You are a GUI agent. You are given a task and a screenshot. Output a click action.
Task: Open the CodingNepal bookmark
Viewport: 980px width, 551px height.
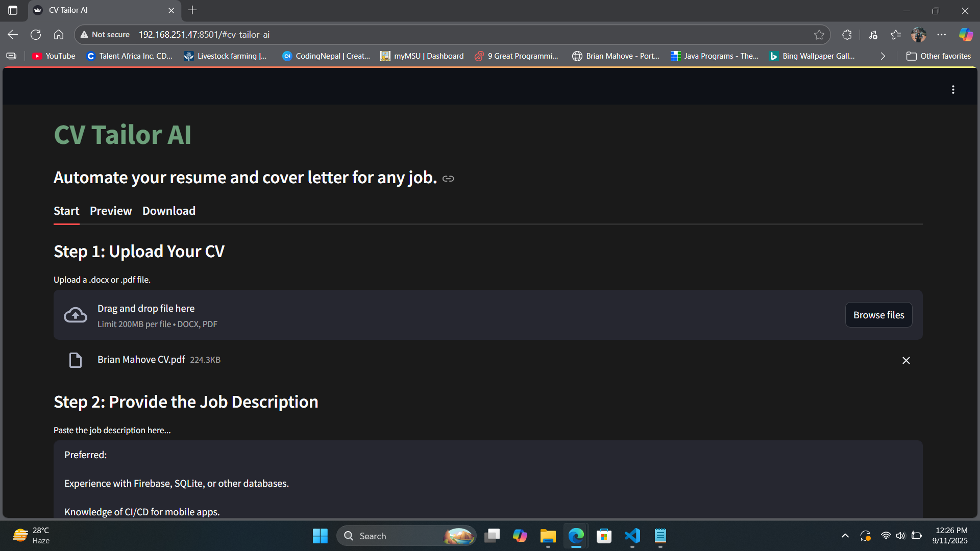(326, 56)
